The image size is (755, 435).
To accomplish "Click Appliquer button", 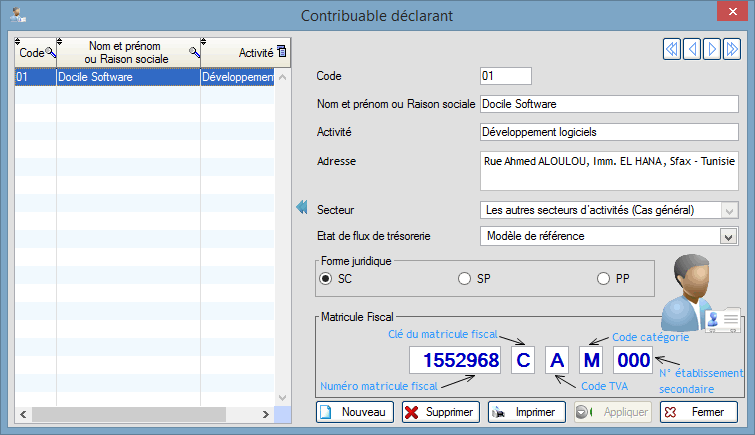I will pyautogui.click(x=612, y=412).
